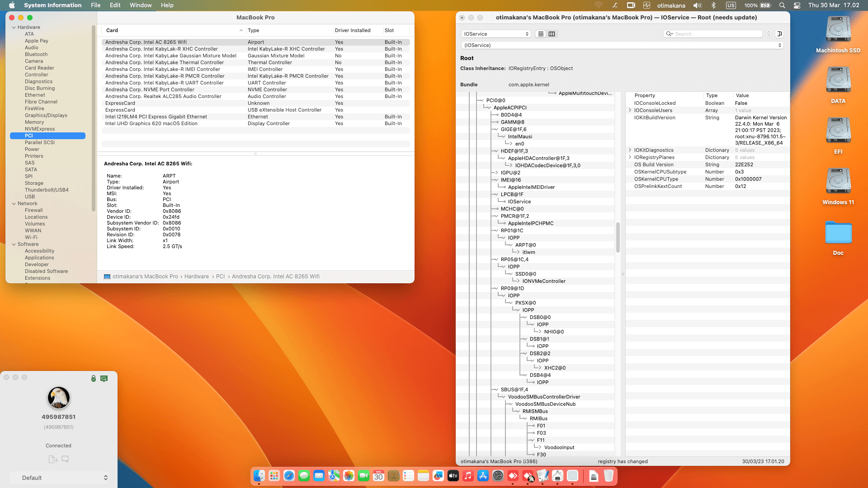Expand the IOConsoleUsers array disclosure triangle
The height and width of the screenshot is (488, 868).
pos(630,110)
